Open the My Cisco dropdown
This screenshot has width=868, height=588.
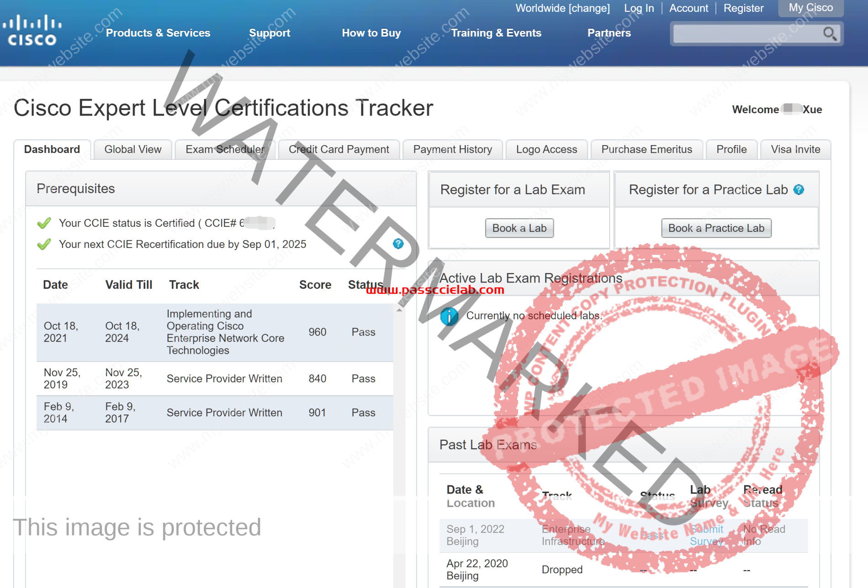click(811, 8)
